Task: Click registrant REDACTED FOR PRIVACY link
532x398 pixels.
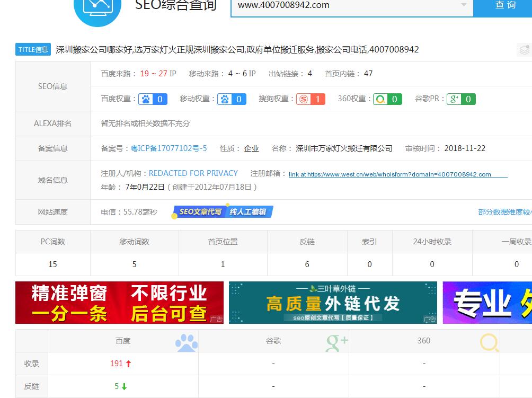Action: [193, 173]
